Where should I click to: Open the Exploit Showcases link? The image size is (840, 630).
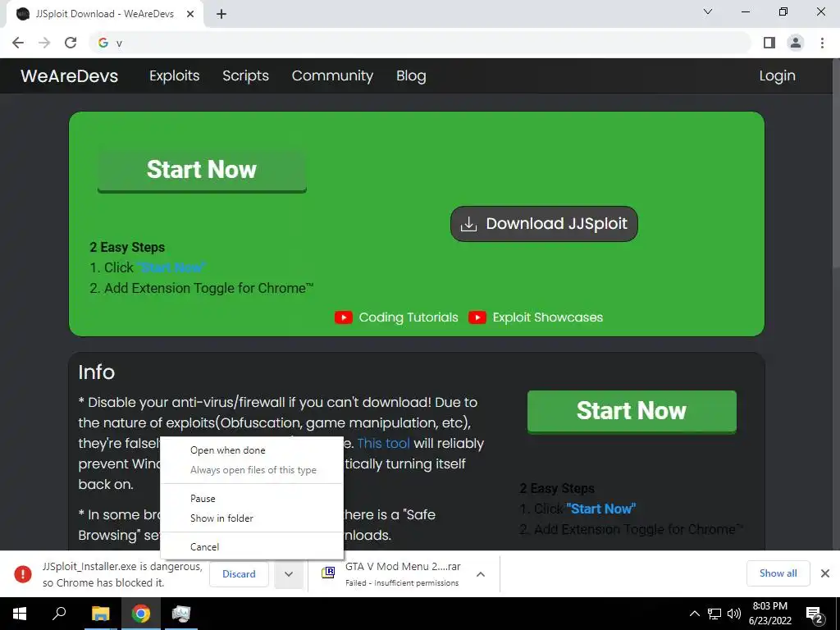pyautogui.click(x=547, y=317)
